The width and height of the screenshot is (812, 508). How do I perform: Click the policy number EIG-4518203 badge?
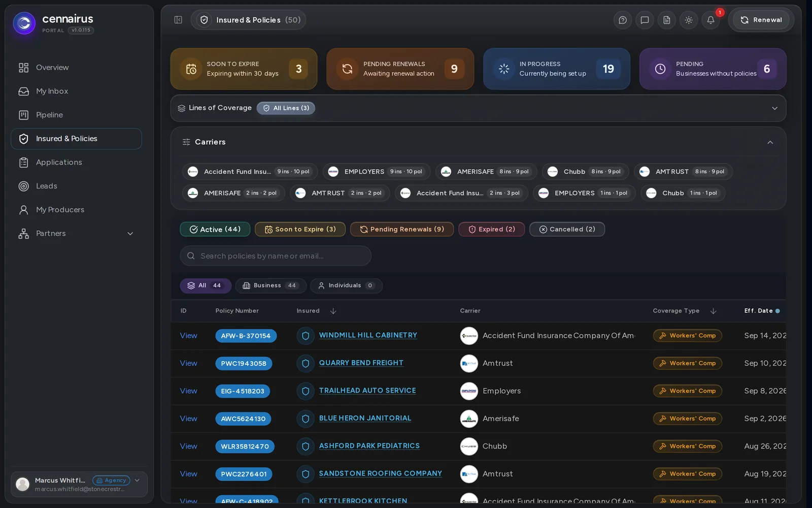[x=243, y=391]
